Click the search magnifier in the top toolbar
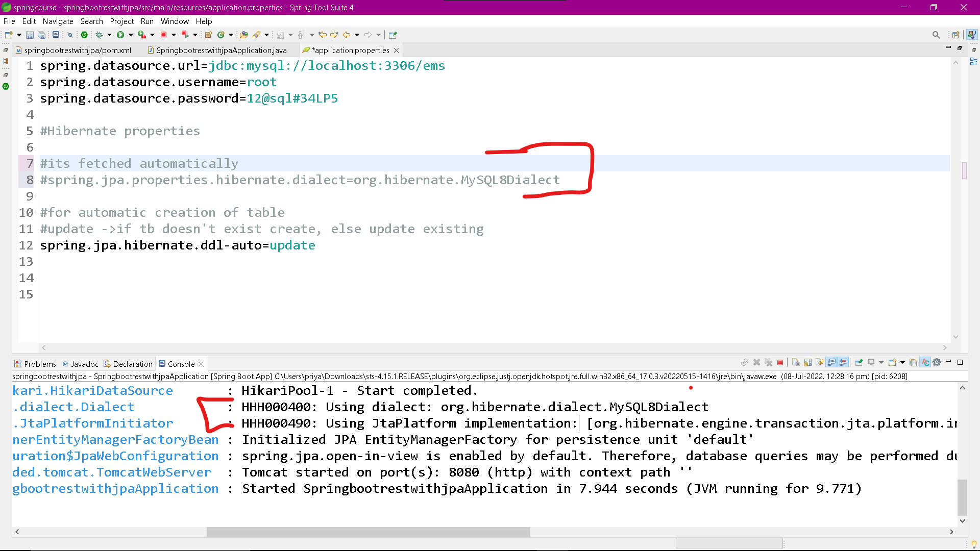Screen dimensions: 980x551 point(936,35)
